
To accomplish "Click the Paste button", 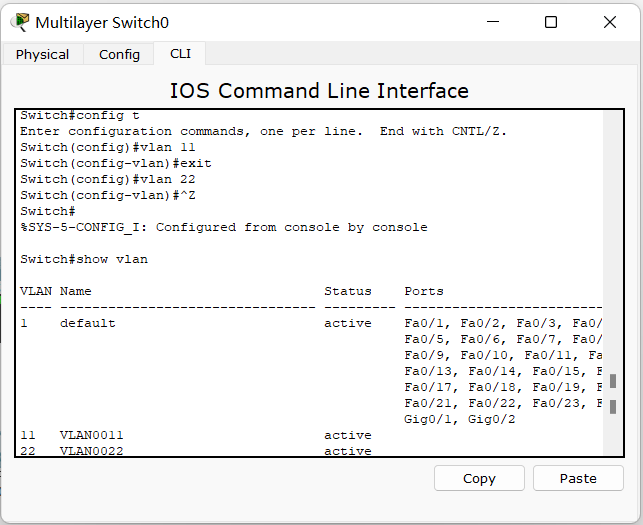I will coord(578,478).
